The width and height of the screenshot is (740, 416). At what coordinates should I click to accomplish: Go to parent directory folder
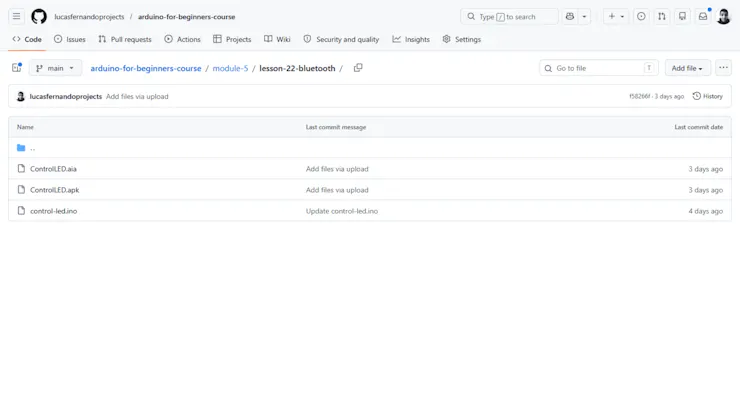[21, 148]
